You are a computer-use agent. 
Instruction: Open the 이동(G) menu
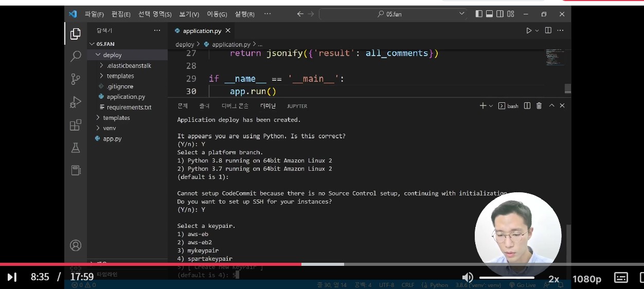(x=217, y=14)
